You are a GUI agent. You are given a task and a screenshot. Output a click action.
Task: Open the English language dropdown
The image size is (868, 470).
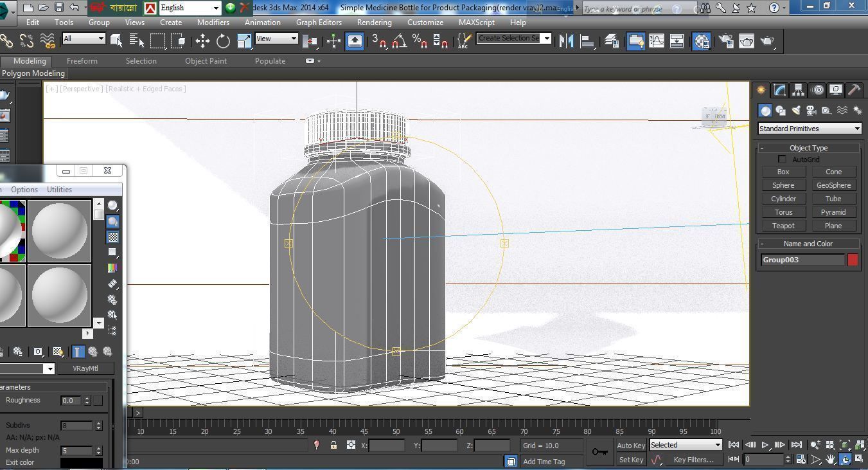point(190,8)
